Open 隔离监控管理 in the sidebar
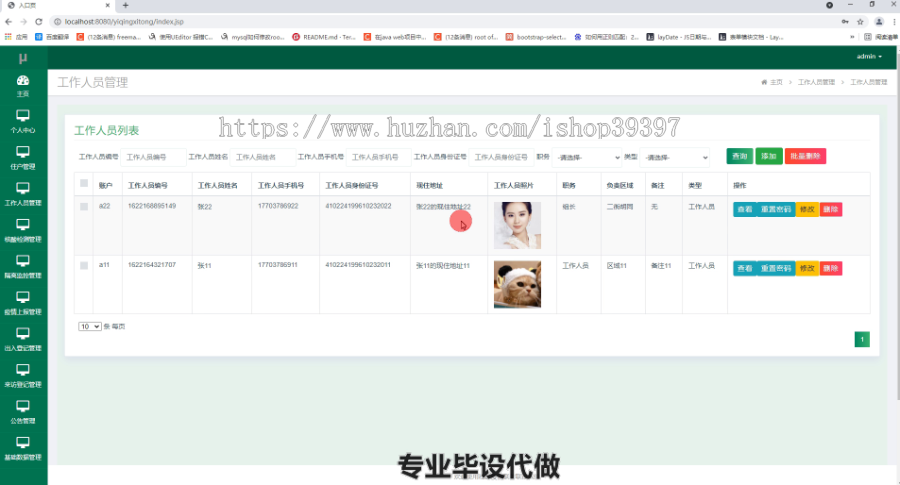This screenshot has height=485, width=900. (x=23, y=267)
